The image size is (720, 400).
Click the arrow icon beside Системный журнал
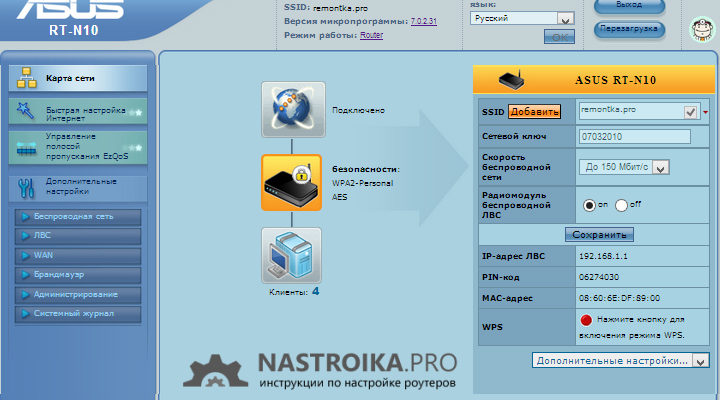tap(26, 314)
